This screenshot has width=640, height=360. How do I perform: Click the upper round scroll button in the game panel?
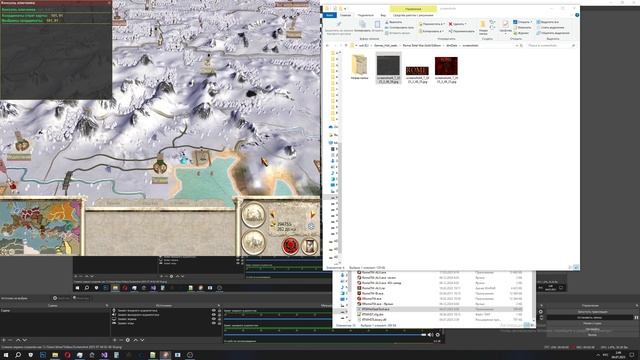[x=253, y=214]
